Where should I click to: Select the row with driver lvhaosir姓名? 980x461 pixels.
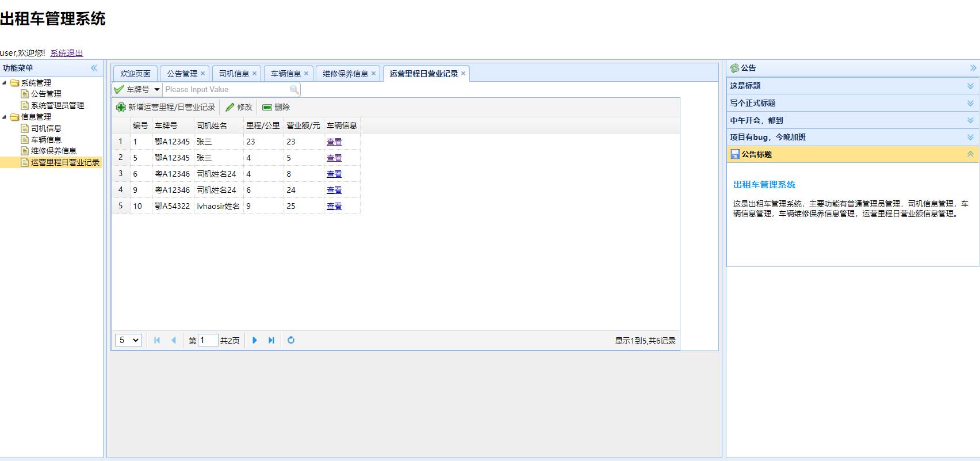click(236, 206)
